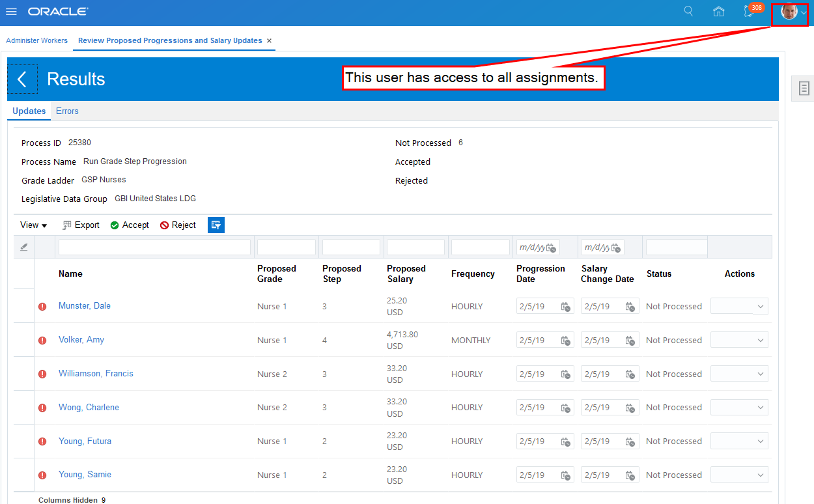This screenshot has width=814, height=504.
Task: Click the Status filter field
Action: 677,247
